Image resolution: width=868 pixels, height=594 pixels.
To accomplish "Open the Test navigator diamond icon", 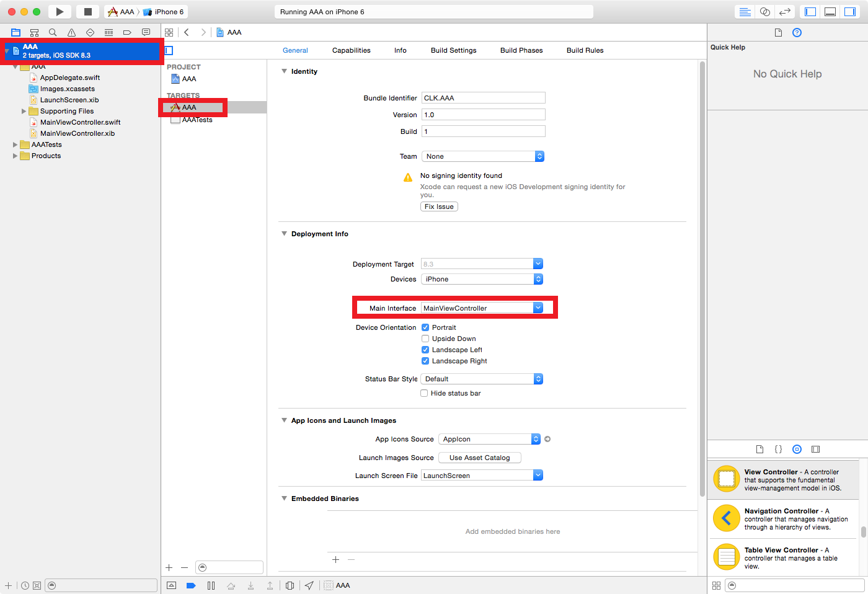I will pyautogui.click(x=90, y=32).
